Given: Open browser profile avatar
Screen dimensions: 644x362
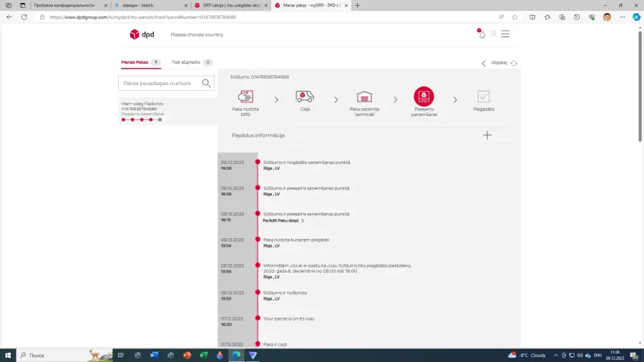Looking at the screenshot, I should tap(607, 17).
